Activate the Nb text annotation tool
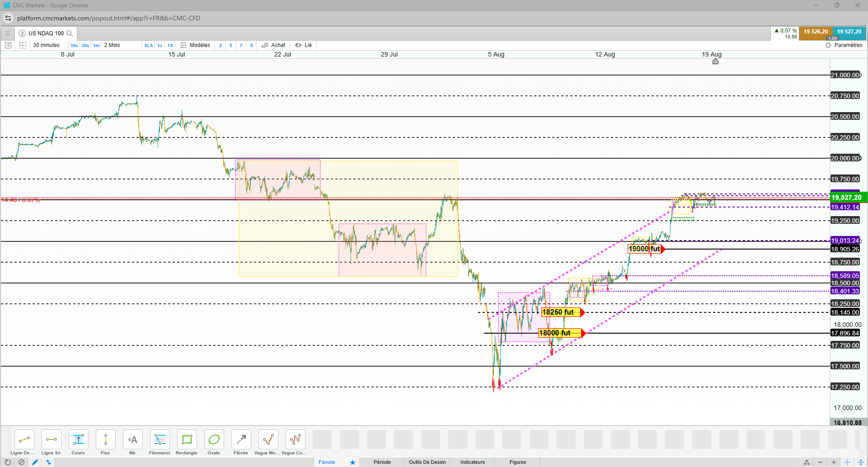This screenshot has width=868, height=467. coord(132,443)
